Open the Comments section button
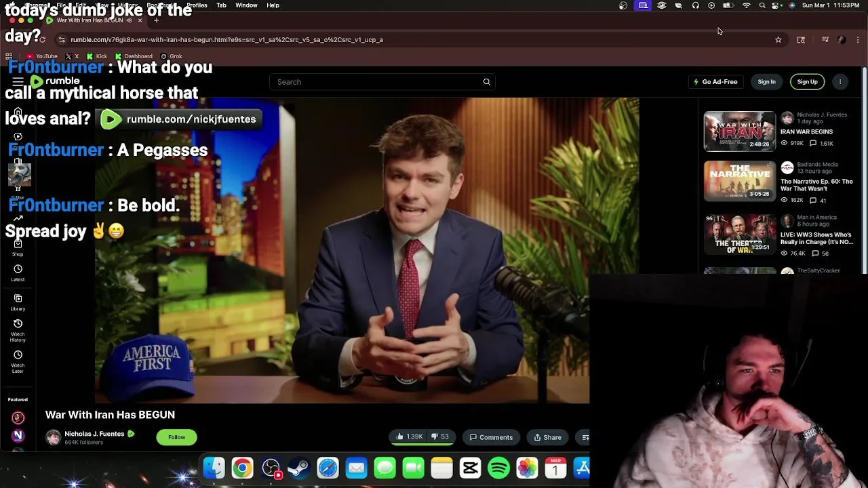The image size is (868, 488). pyautogui.click(x=491, y=437)
